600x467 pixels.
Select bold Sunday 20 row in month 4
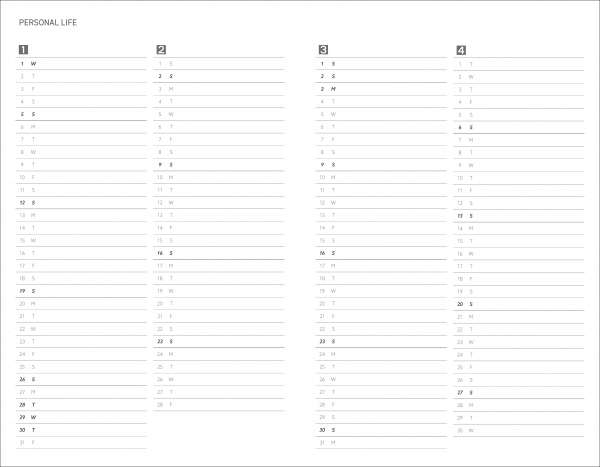(519, 304)
